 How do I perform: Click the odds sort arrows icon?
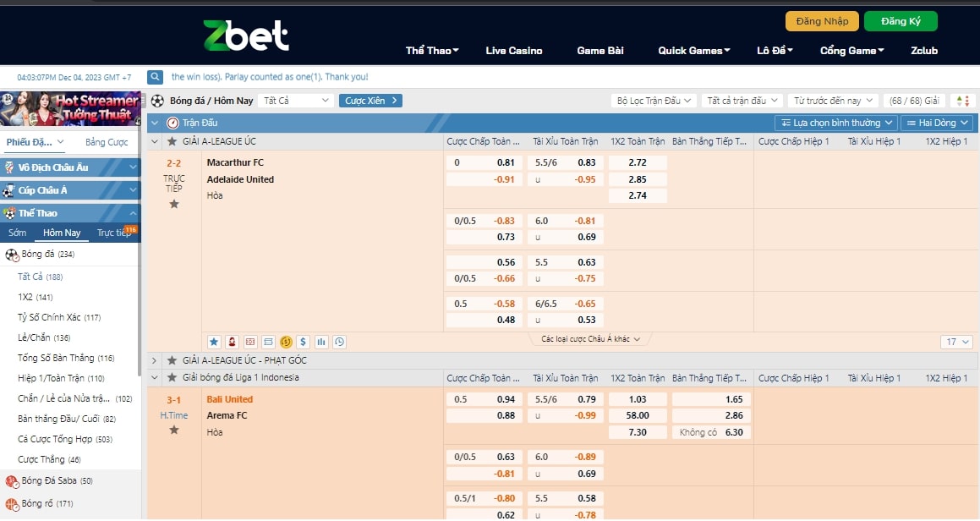[962, 101]
